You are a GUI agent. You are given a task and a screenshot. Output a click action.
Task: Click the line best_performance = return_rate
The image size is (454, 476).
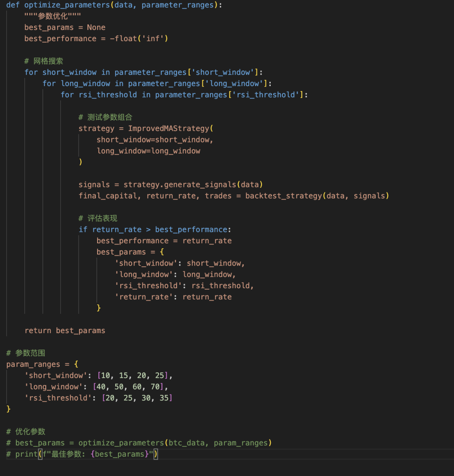[x=164, y=241]
